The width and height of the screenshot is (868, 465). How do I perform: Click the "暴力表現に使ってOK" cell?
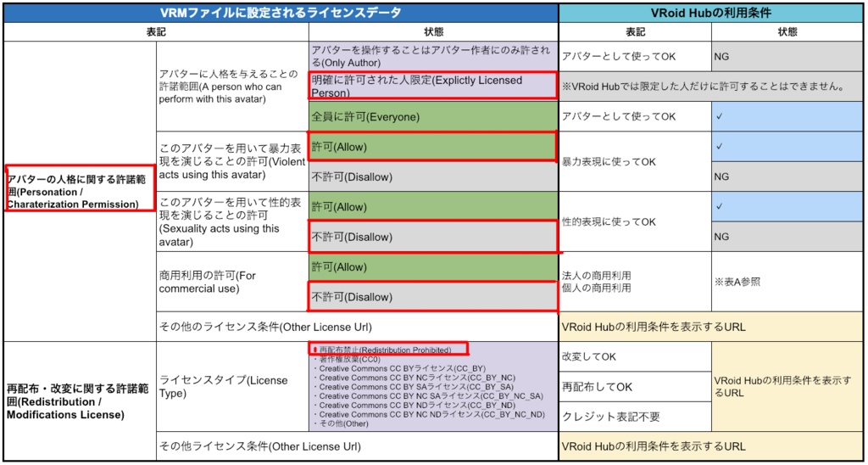(635, 162)
